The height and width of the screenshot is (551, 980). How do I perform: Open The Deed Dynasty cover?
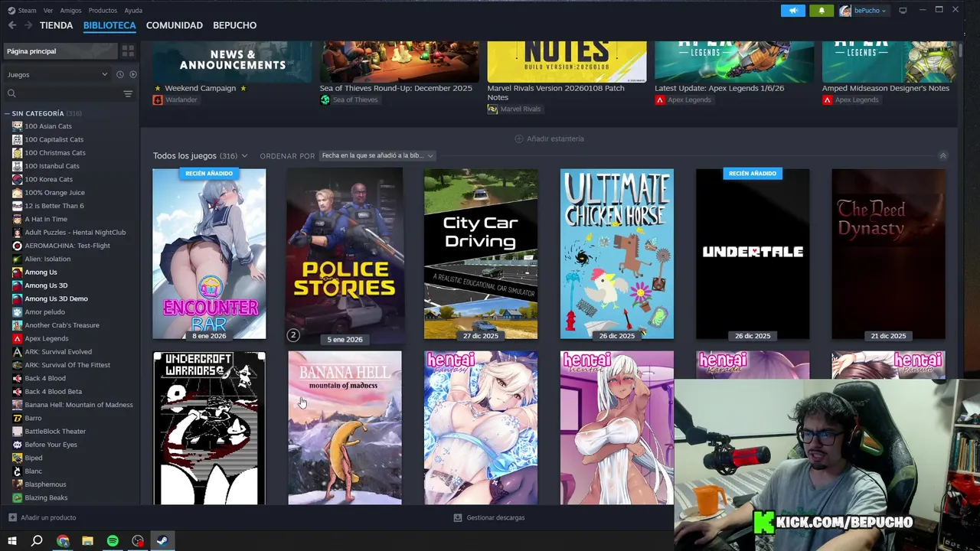(888, 254)
